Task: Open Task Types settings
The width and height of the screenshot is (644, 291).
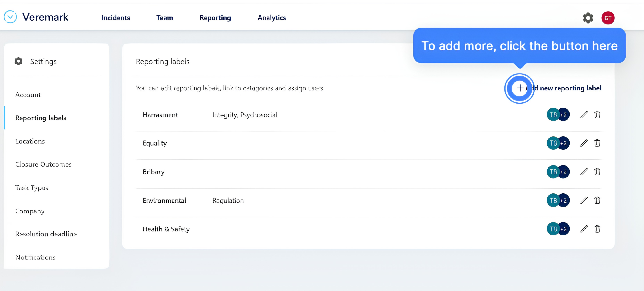Action: [x=32, y=188]
